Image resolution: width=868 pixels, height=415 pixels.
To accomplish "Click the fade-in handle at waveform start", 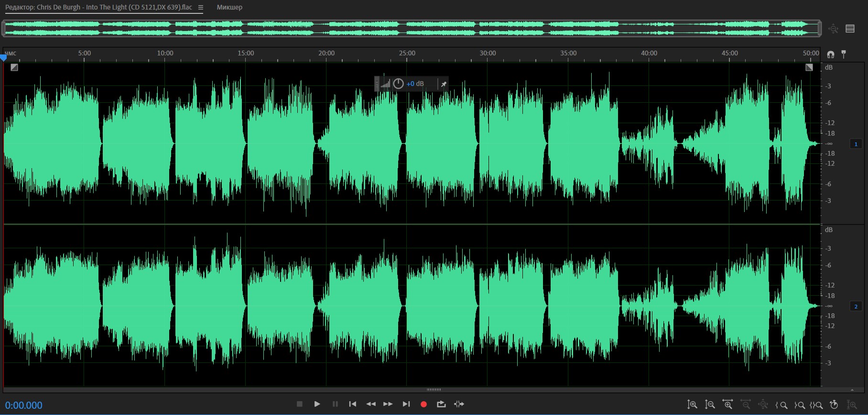I will point(14,67).
